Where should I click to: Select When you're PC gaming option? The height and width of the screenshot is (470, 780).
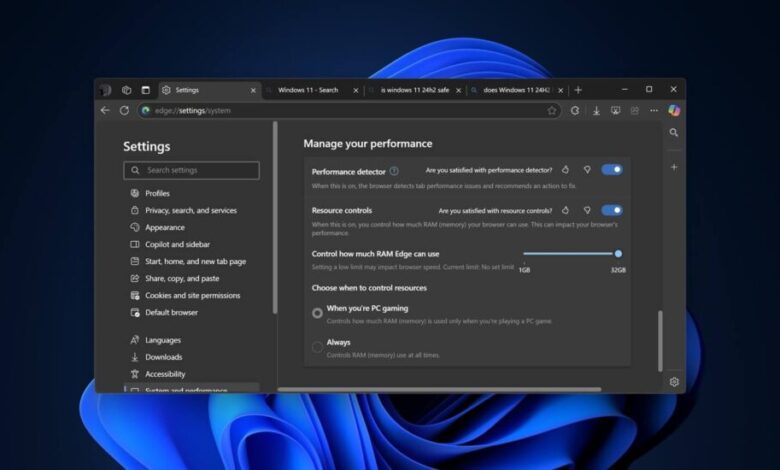pos(317,313)
